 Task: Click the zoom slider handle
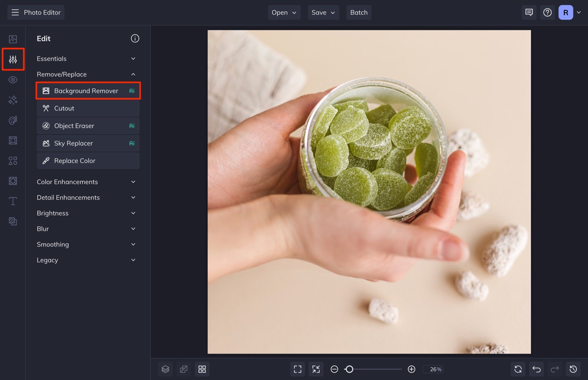pos(349,369)
